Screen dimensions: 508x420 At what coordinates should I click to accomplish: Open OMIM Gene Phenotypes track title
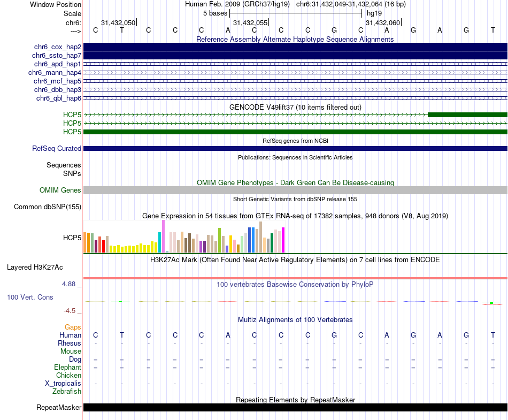[x=295, y=183]
